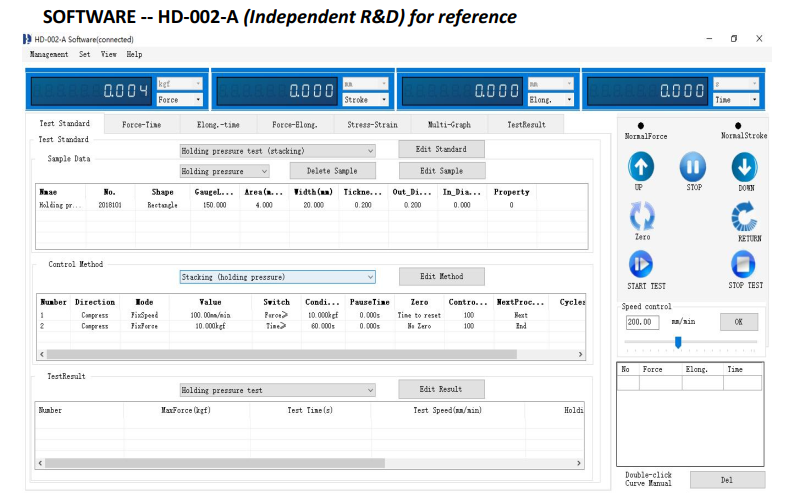Screen dimensions: 792x503
Task: Open the Holding pressure test result dropdown
Action: pos(277,389)
